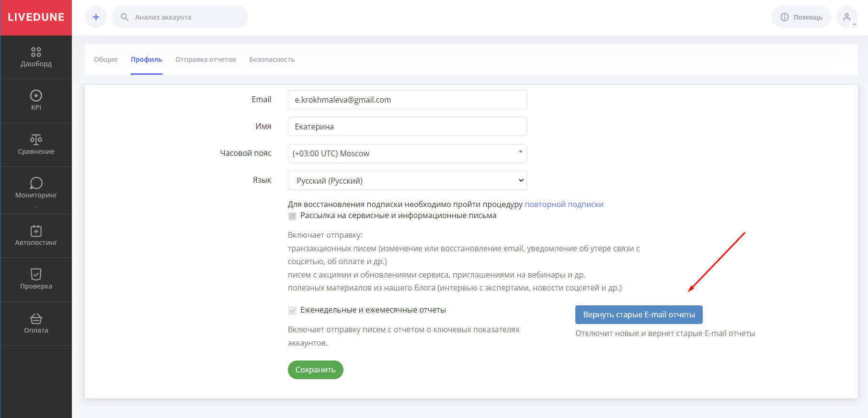
Task: Open the Часовой пояс dropdown
Action: [x=407, y=153]
